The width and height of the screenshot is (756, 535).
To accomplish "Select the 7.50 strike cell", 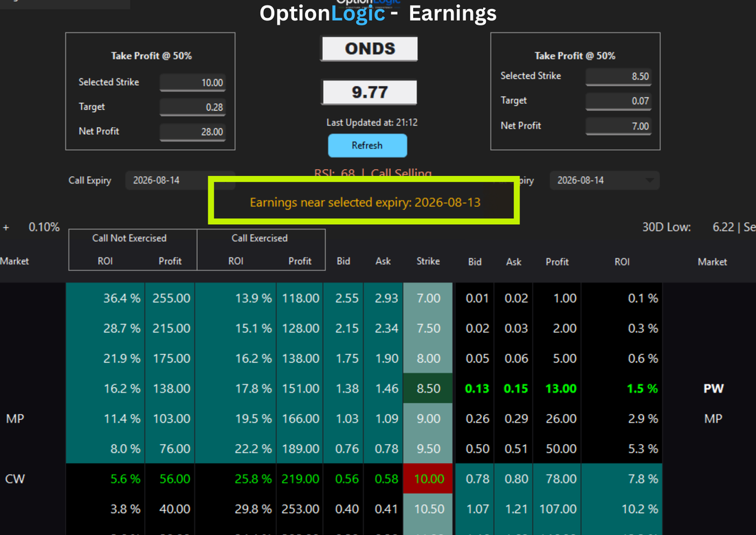I will [428, 328].
